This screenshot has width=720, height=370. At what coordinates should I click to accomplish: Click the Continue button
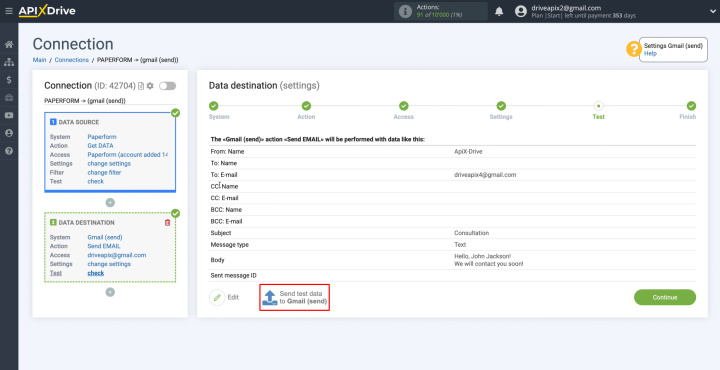point(665,297)
